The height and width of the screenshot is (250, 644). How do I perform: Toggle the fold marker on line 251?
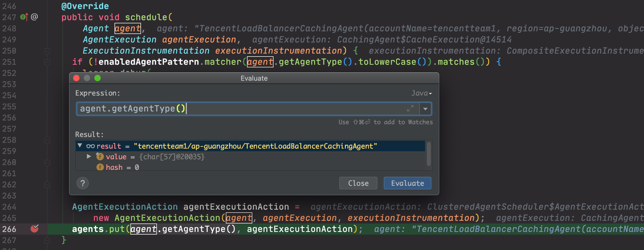[47, 62]
